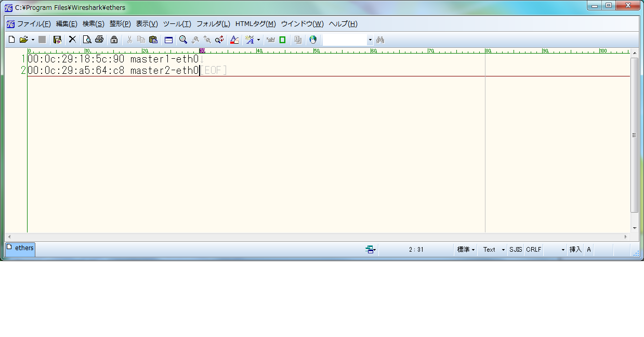
Task: Open the font color settings icon
Action: (234, 40)
